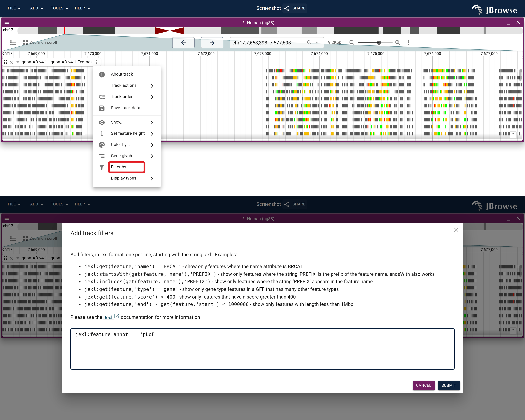This screenshot has width=525, height=420.
Task: Open the Jexl documentation link
Action: (x=111, y=317)
